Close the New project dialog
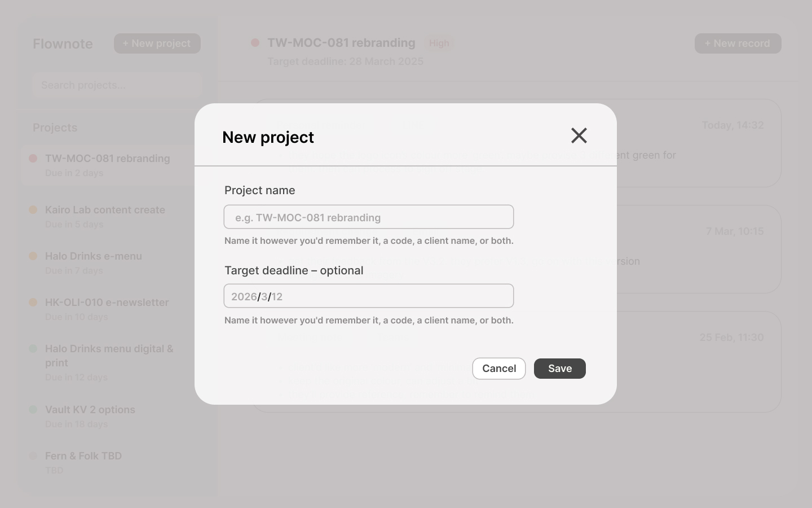Viewport: 812px width, 508px height. 579,135
